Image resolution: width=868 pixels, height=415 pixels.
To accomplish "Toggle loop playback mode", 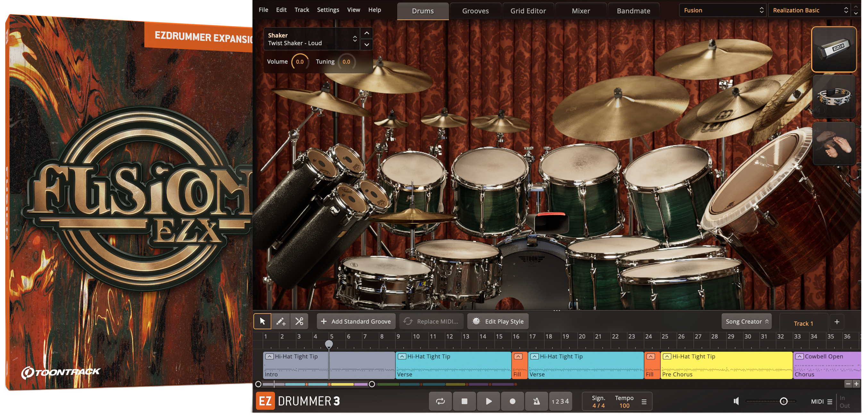I will tap(440, 401).
